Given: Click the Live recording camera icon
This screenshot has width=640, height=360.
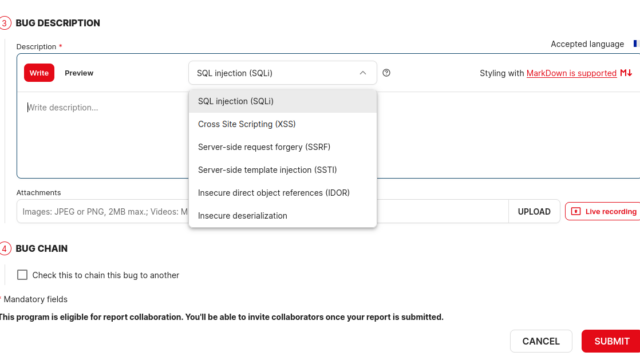Looking at the screenshot, I should click(576, 211).
